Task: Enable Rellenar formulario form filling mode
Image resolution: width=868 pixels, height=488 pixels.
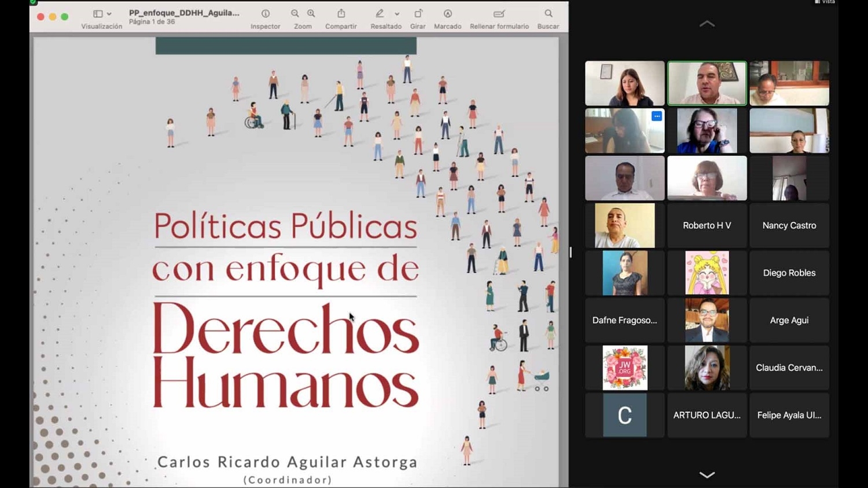Action: [499, 14]
